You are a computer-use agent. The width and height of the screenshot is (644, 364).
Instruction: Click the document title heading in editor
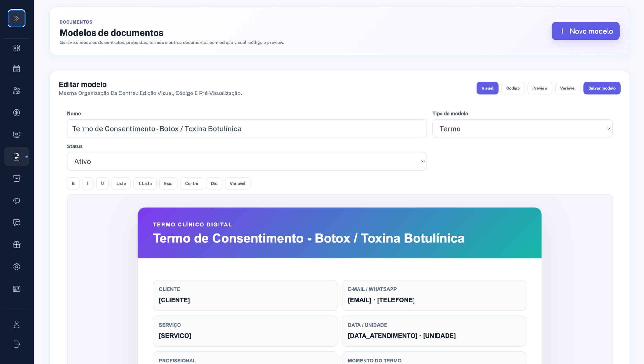point(308,238)
